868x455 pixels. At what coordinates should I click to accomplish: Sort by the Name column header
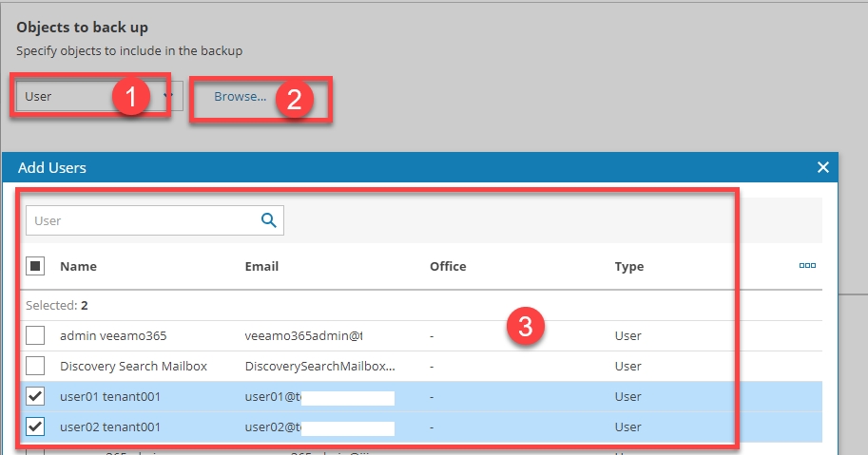pyautogui.click(x=78, y=266)
